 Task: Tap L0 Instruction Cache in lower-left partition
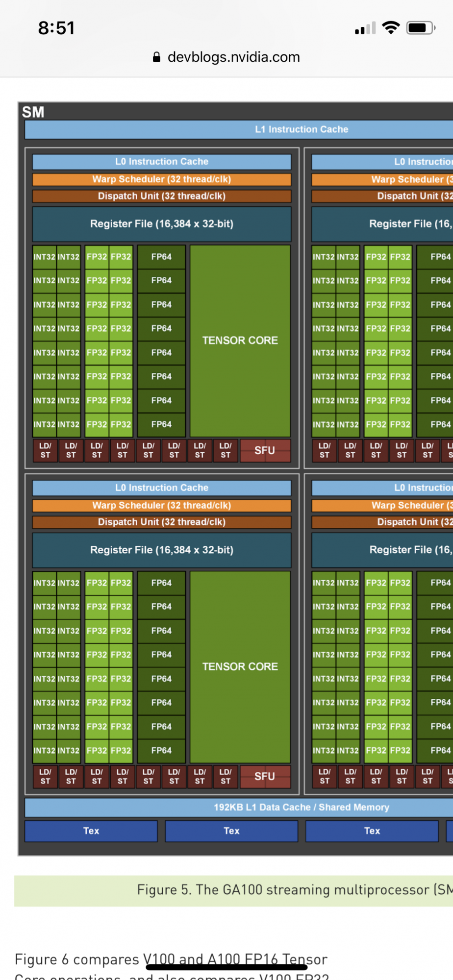click(162, 488)
